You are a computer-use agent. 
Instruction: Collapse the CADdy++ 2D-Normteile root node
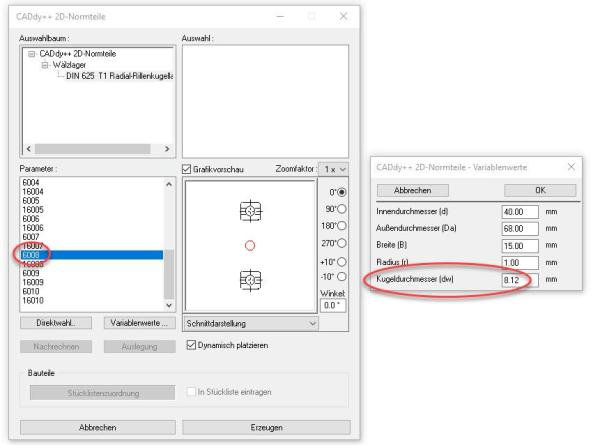(31, 54)
